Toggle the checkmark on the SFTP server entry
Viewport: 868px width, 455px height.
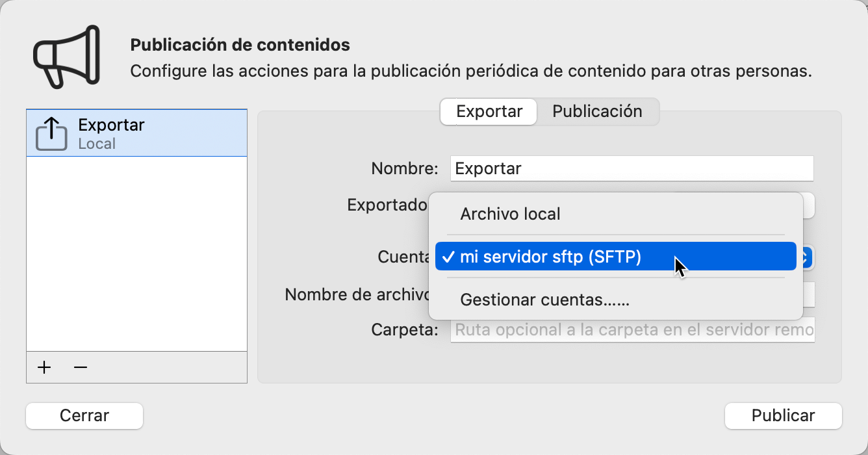pos(448,256)
